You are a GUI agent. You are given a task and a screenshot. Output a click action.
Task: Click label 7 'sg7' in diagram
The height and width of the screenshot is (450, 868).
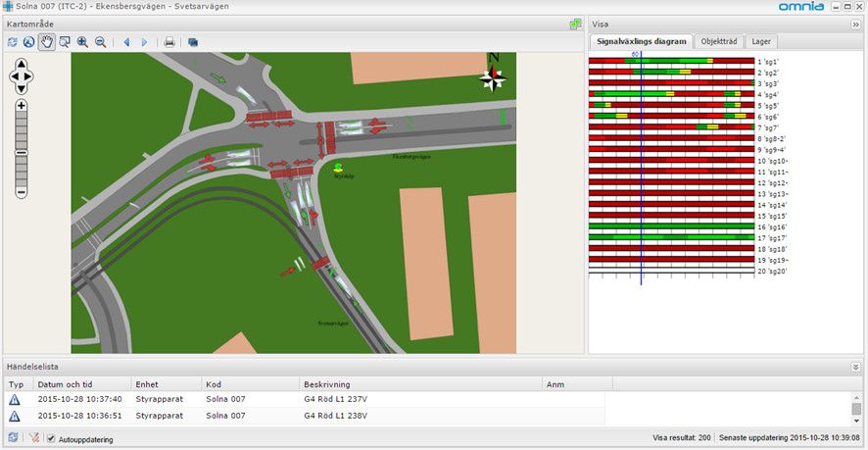click(768, 128)
